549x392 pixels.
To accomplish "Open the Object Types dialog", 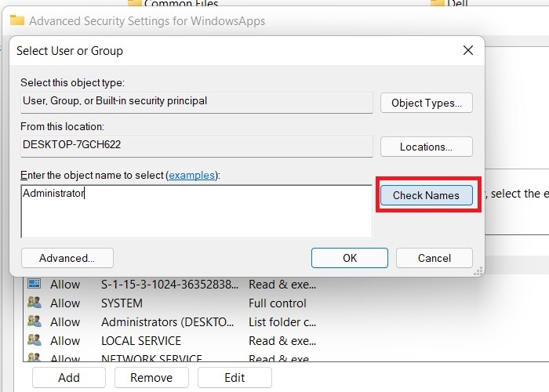I will click(426, 103).
